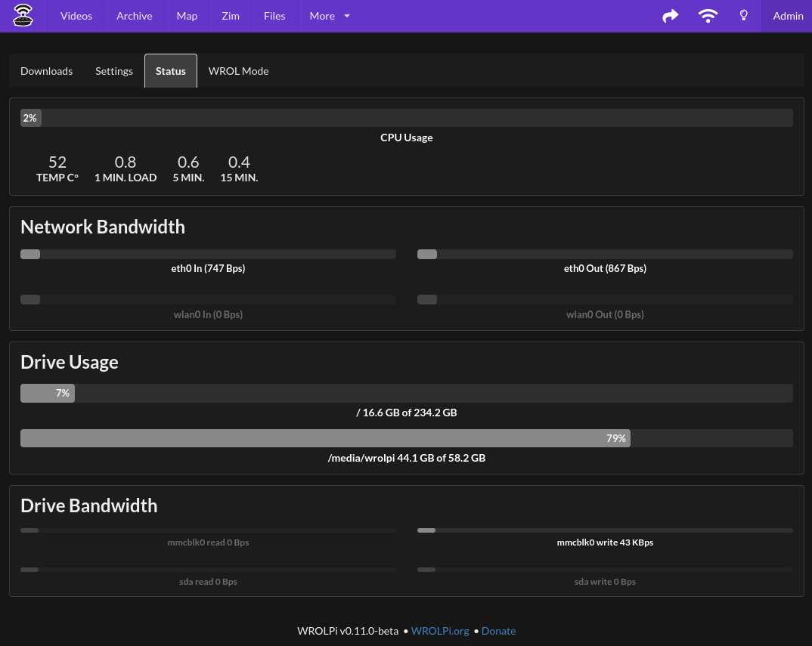The height and width of the screenshot is (646, 812).
Task: Switch to the Settings tab
Action: click(x=114, y=71)
